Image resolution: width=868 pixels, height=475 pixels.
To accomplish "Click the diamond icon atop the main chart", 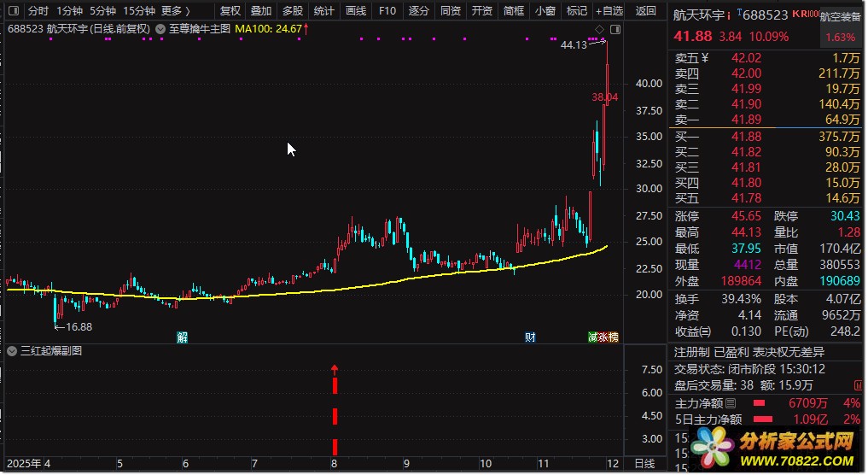I will coord(600,29).
